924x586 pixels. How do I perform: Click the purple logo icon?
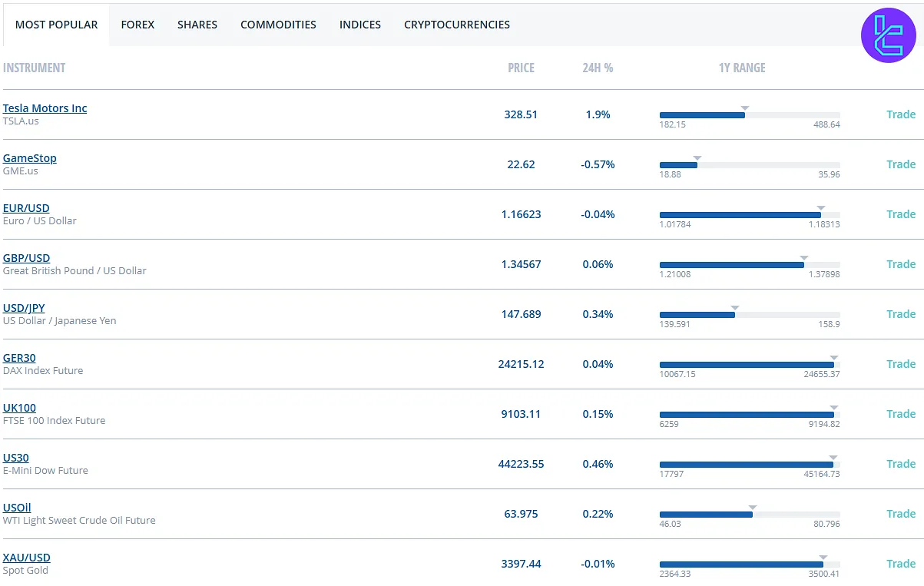(x=889, y=35)
